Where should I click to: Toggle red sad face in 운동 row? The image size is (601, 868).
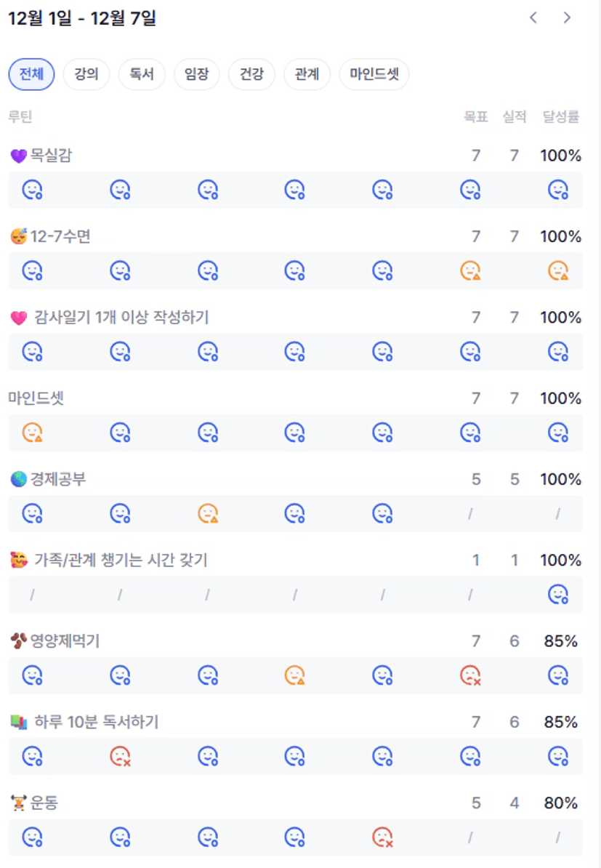(382, 837)
